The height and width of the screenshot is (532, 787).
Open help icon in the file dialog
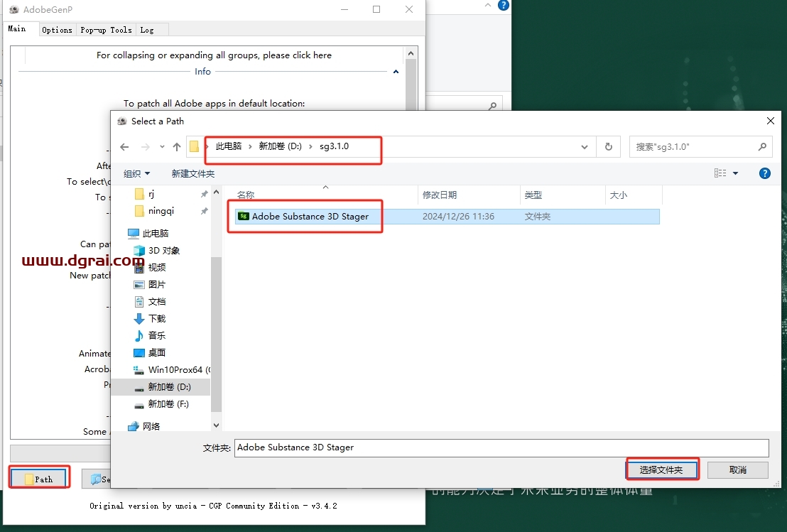click(764, 173)
